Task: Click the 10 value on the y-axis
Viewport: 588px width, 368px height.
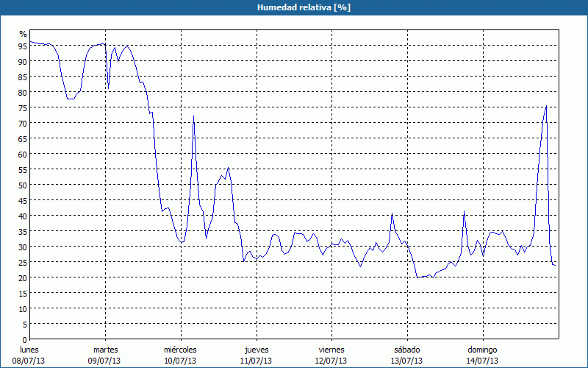Action: pyautogui.click(x=23, y=309)
